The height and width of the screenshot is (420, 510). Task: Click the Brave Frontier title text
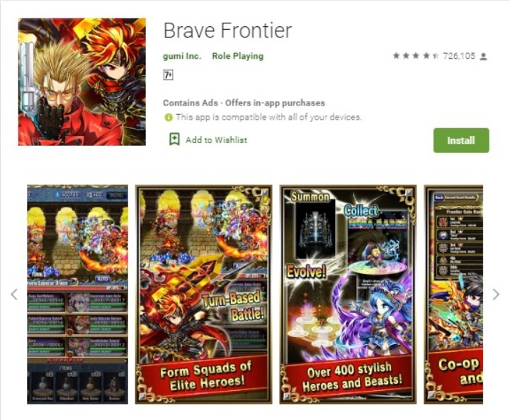227,30
